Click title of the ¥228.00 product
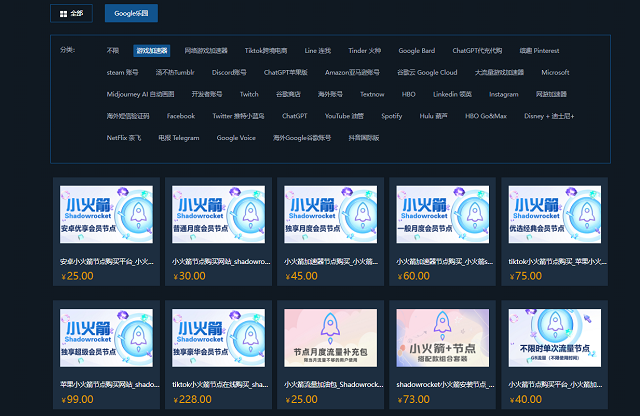Screen dimensions: 640x416 [220, 384]
